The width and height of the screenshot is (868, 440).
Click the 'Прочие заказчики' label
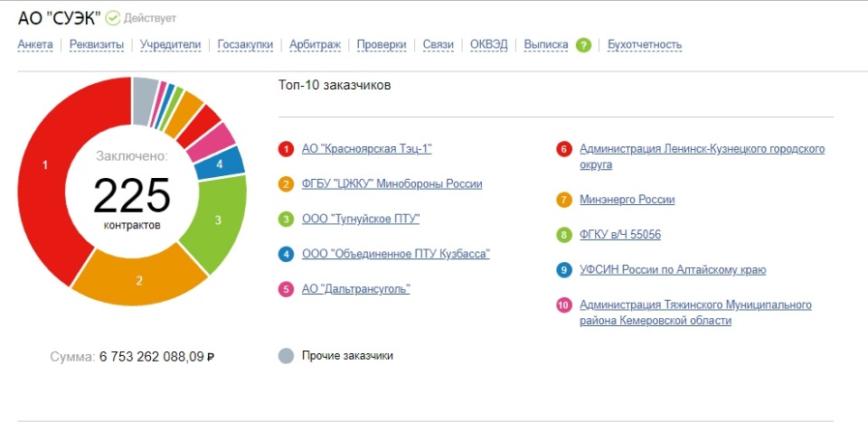(x=347, y=356)
